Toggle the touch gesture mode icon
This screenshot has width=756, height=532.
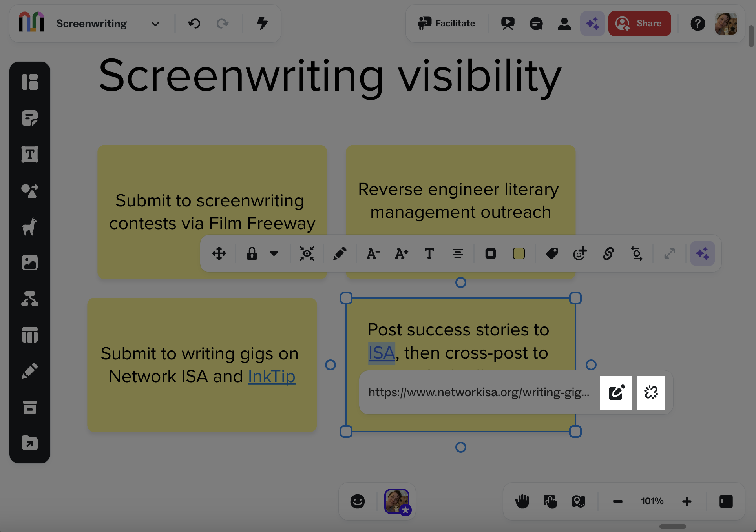pyautogui.click(x=550, y=501)
